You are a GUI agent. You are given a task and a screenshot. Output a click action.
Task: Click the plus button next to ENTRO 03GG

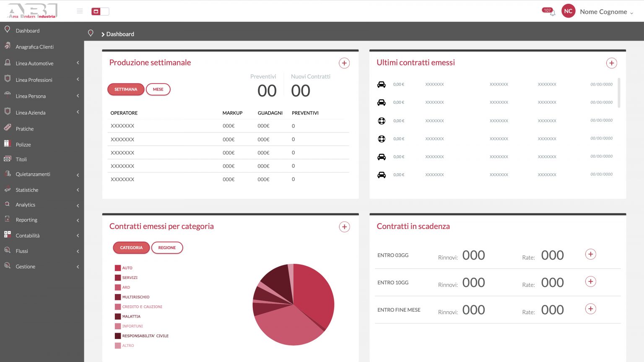[590, 254]
